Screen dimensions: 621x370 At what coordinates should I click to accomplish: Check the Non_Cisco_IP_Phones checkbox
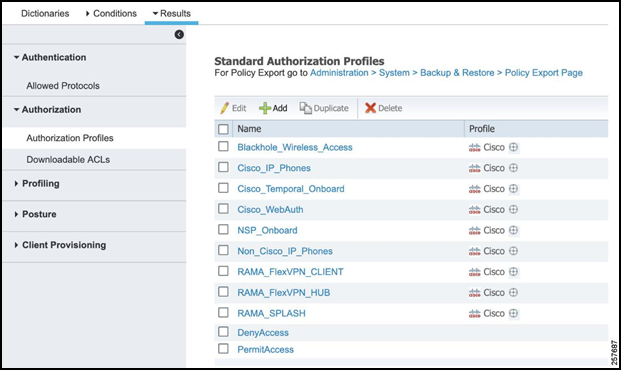223,250
